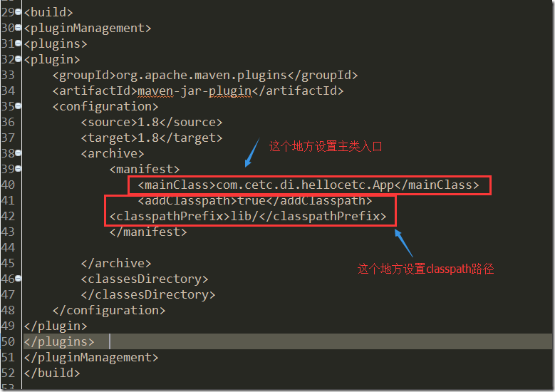Click the groupId org.apache.maven.plugins text

pos(205,75)
